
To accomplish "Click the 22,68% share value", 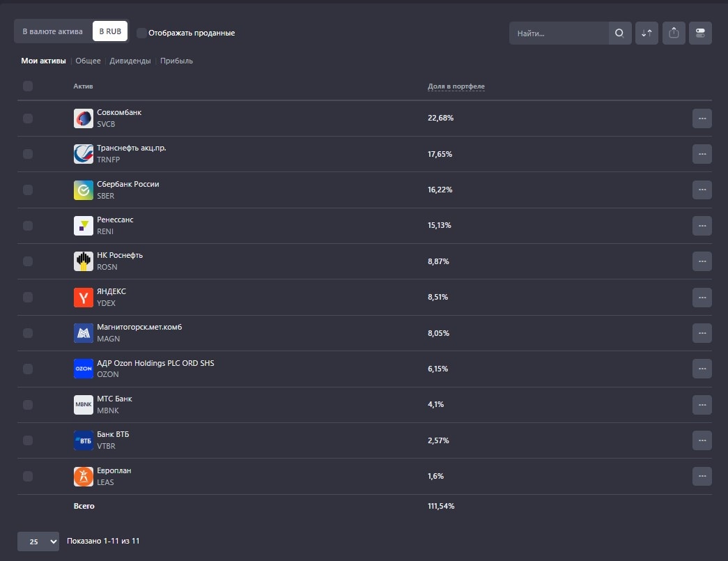I will pos(440,118).
